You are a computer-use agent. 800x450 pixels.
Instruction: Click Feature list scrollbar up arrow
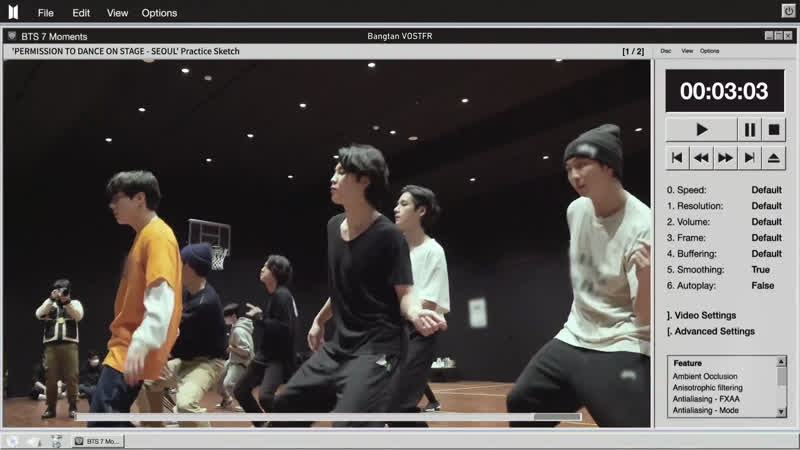(x=781, y=361)
